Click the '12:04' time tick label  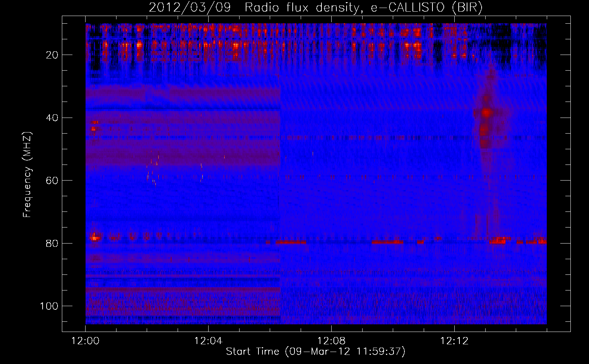tap(208, 341)
